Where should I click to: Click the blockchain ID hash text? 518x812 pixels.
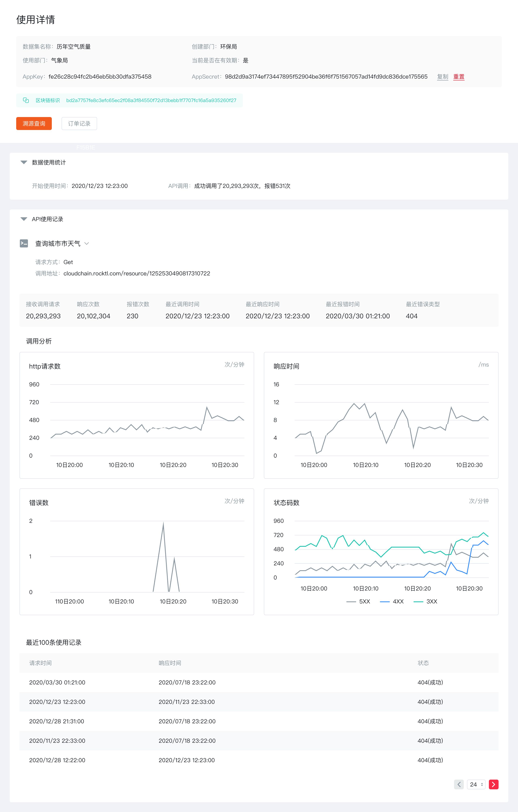(151, 100)
